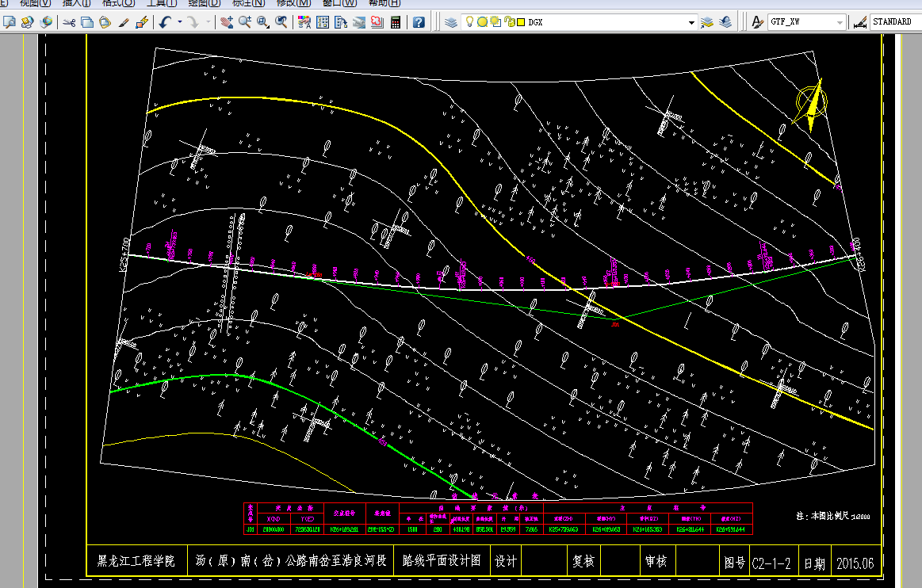Click the Copy to clipboard icon
Image resolution: width=922 pixels, height=588 pixels.
point(87,22)
